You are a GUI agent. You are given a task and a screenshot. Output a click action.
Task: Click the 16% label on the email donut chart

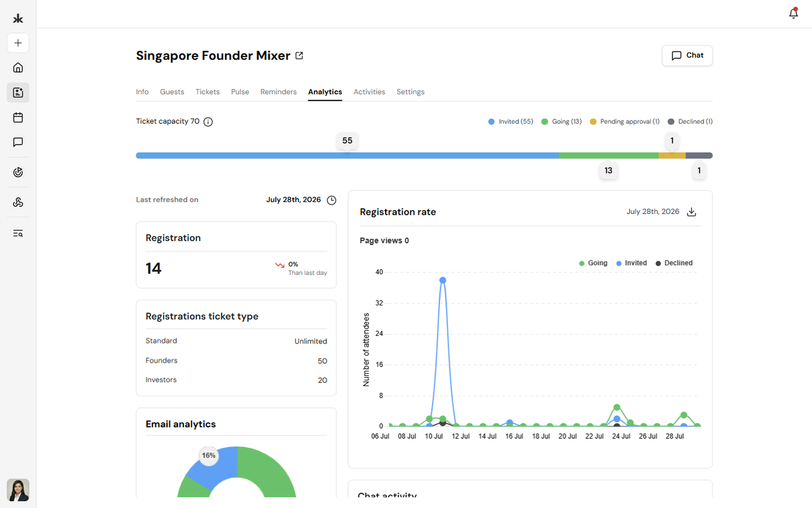(x=208, y=455)
